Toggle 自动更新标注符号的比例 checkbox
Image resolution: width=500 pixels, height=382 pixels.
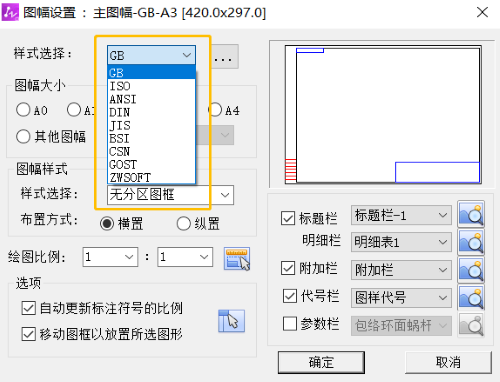[29, 308]
